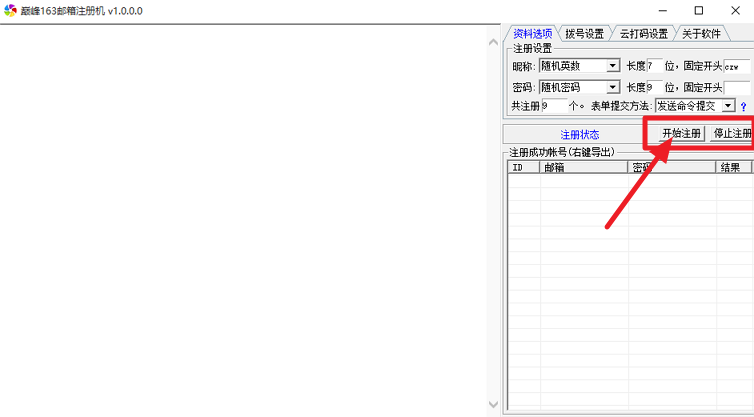Maximize the 163邮箱注册机 window
Image resolution: width=754 pixels, height=417 pixels.
point(699,11)
